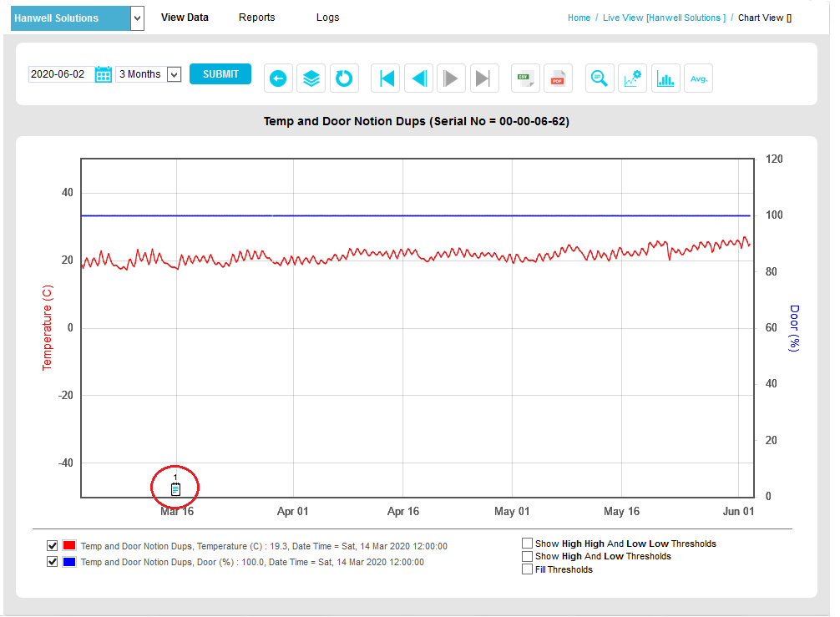Enable Show High High And Low Low Thresholds
The width and height of the screenshot is (840, 617).
click(x=527, y=544)
